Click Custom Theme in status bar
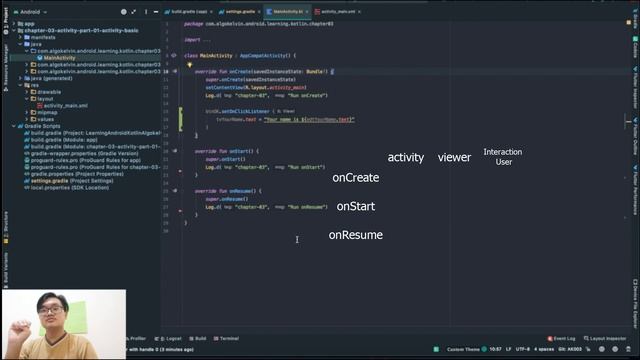The width and height of the screenshot is (640, 360). (x=463, y=349)
